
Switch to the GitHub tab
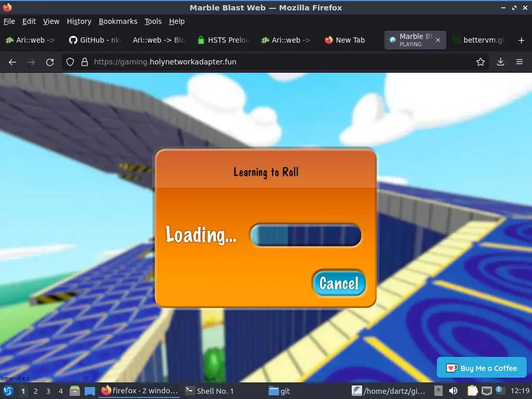click(x=95, y=40)
